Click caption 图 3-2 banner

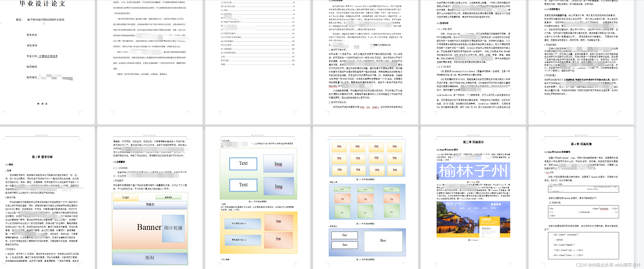473,240
